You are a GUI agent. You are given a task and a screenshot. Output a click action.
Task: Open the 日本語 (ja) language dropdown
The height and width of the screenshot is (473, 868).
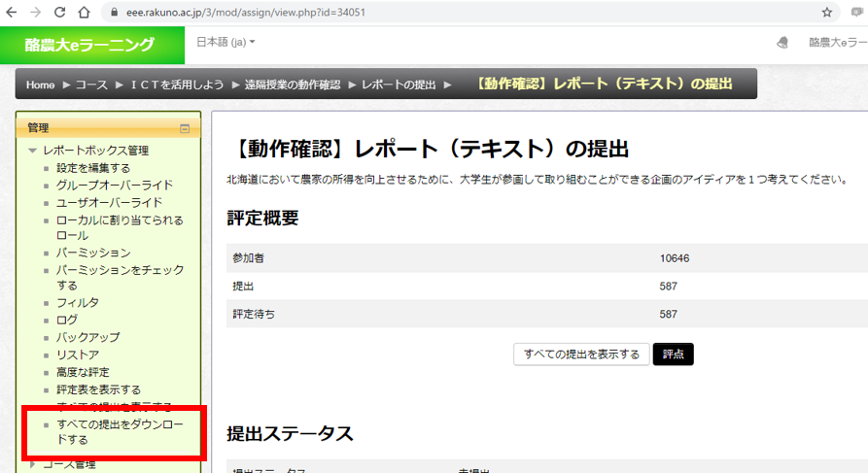pos(226,43)
